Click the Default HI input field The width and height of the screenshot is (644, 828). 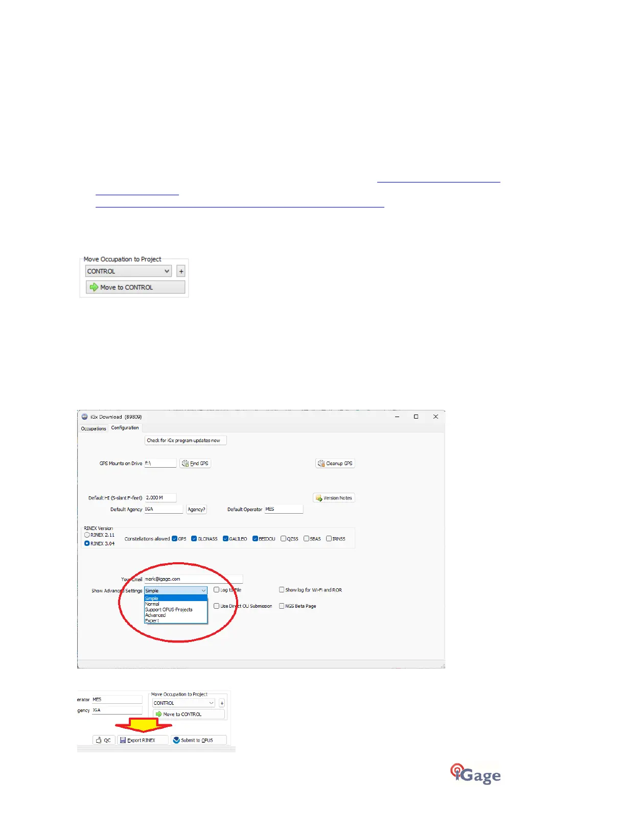(x=160, y=498)
